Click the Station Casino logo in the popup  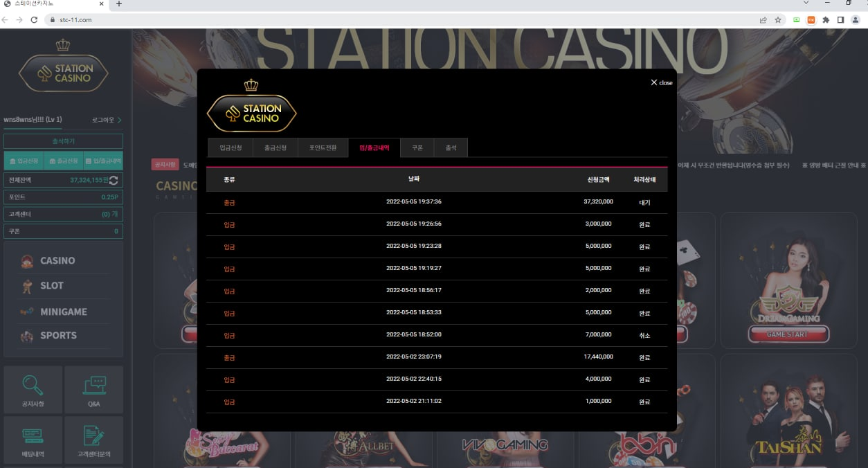coord(252,107)
